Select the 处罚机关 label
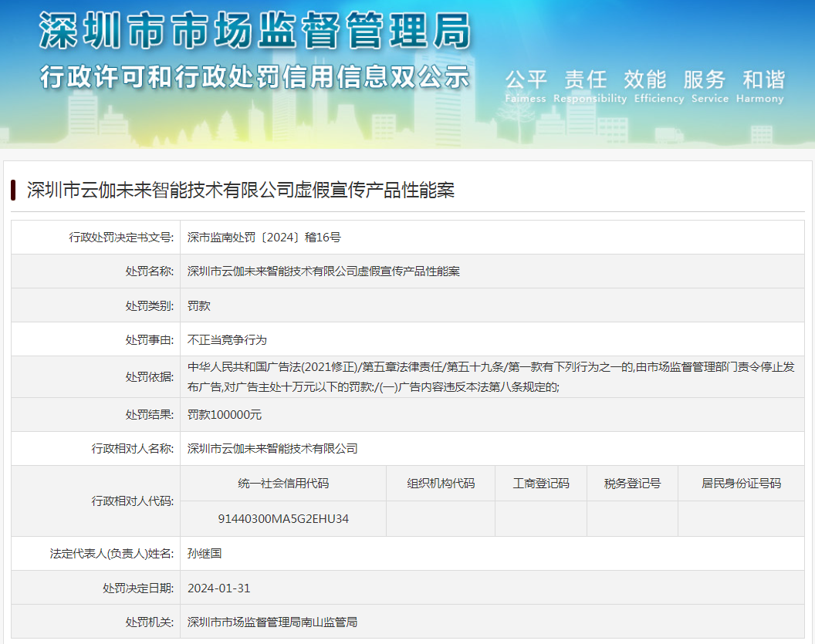815x644 pixels. [x=149, y=622]
